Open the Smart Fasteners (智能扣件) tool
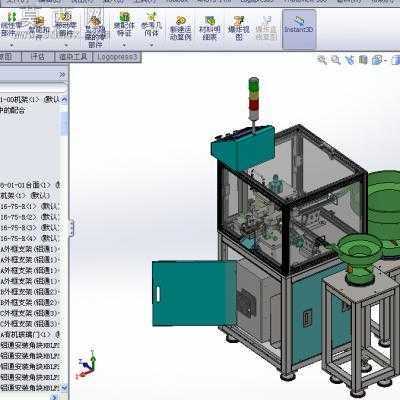The width and height of the screenshot is (400, 400). (39, 28)
